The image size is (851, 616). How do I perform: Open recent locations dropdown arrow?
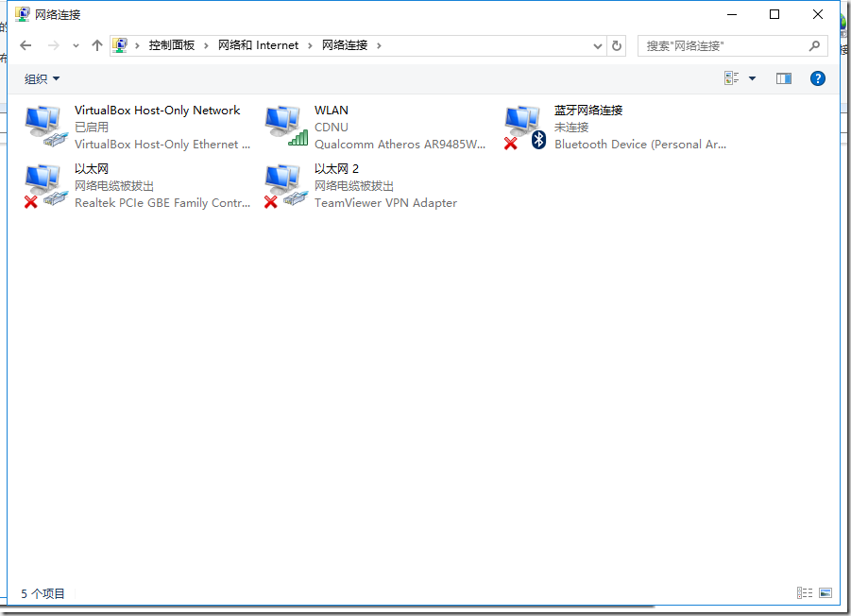click(76, 46)
